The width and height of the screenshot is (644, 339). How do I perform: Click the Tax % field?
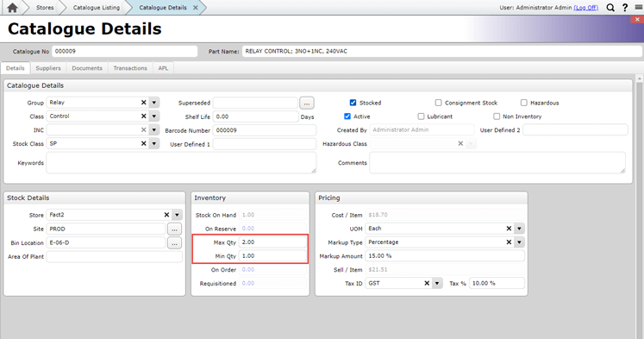[x=497, y=283]
